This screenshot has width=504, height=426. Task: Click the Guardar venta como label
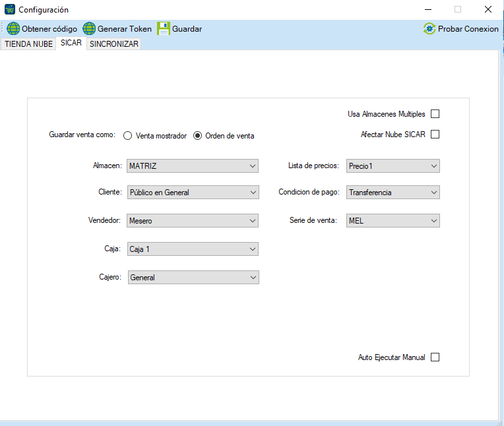point(82,135)
